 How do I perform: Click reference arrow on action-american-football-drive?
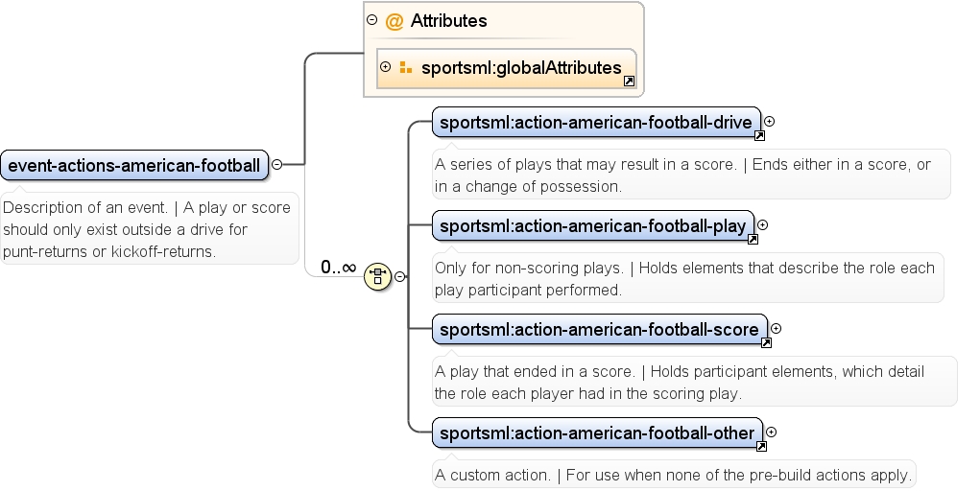(x=759, y=135)
